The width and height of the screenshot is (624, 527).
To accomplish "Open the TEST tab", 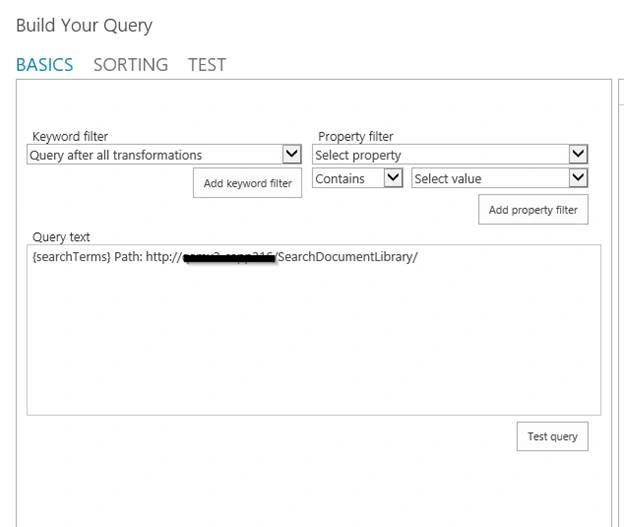I will point(207,65).
